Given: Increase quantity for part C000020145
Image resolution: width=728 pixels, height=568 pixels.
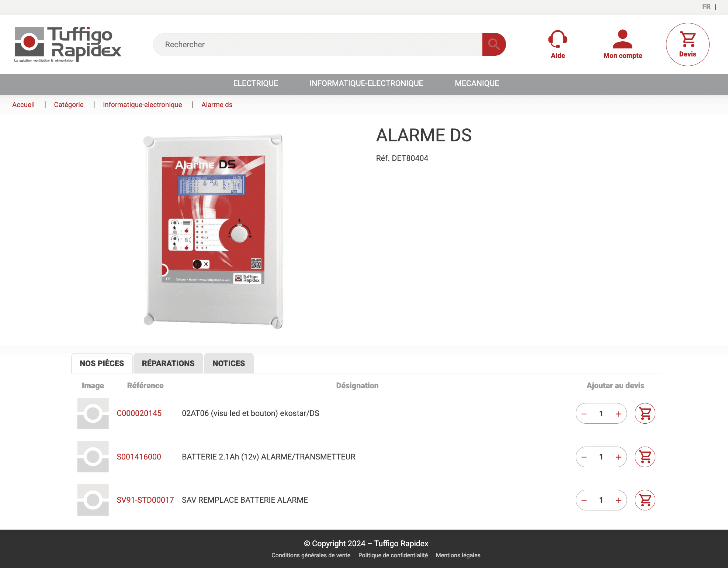Looking at the screenshot, I should [x=618, y=413].
